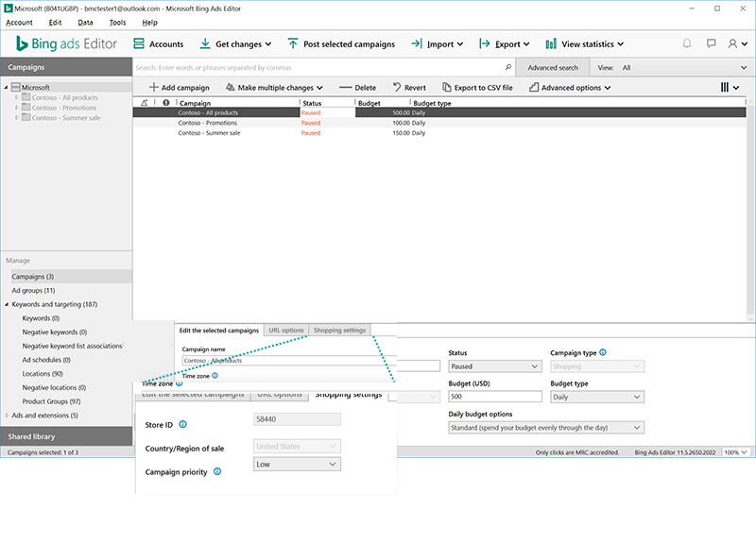Image resolution: width=756 pixels, height=544 pixels.
Task: Sort by the Campaign column header
Action: [x=195, y=103]
